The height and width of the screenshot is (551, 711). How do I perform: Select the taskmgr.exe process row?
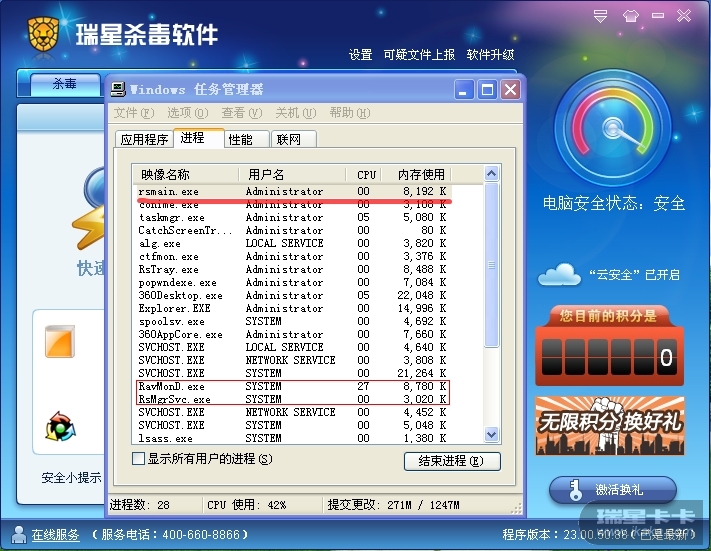pyautogui.click(x=292, y=218)
